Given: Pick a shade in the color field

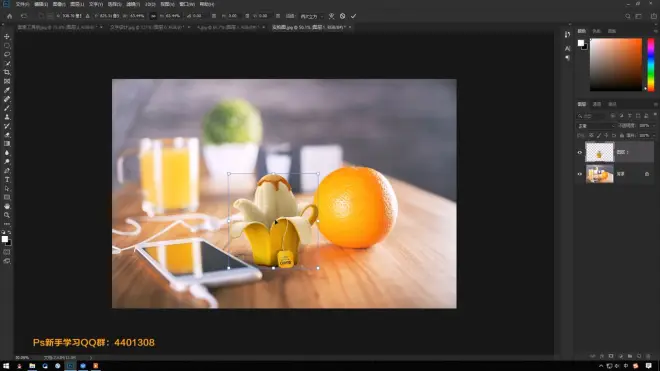Looking at the screenshot, I should [616, 64].
